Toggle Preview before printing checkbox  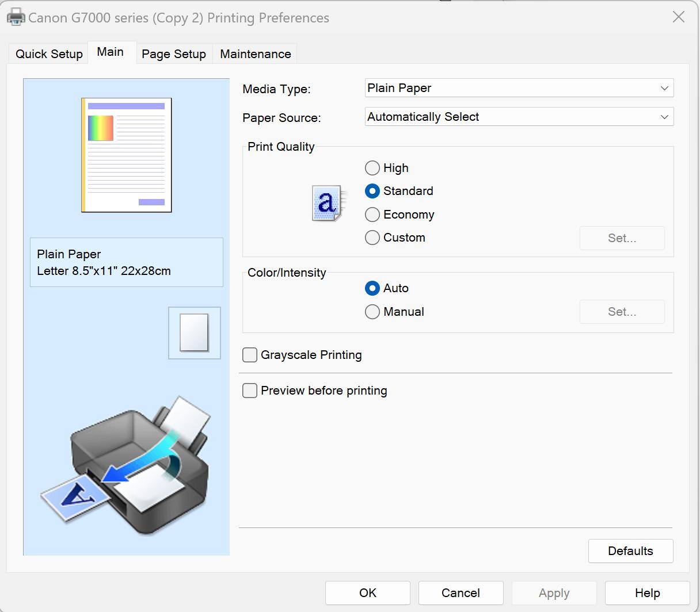pyautogui.click(x=250, y=391)
